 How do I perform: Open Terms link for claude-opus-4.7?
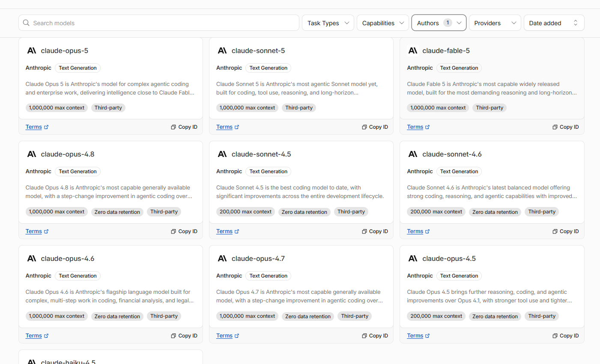click(x=227, y=336)
